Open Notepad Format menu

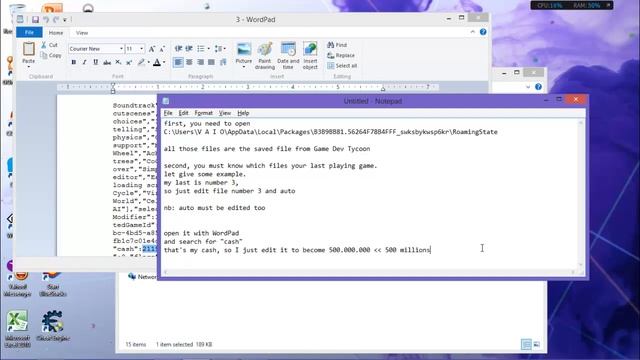click(204, 113)
